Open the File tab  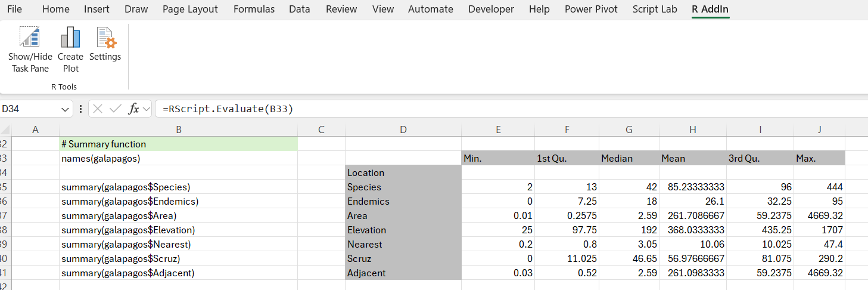coord(14,9)
